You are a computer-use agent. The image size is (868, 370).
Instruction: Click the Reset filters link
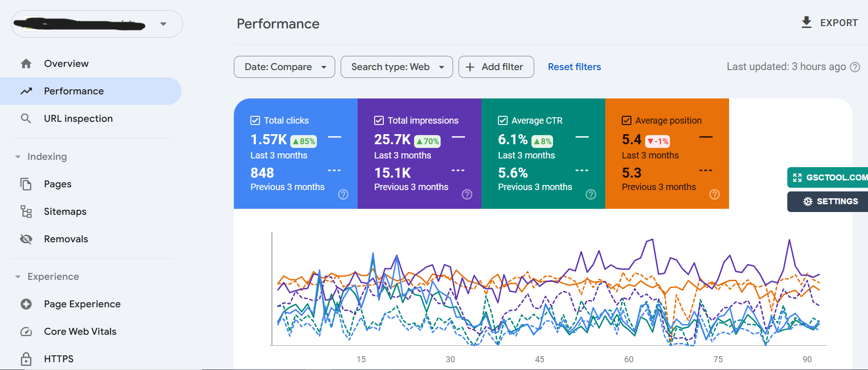click(574, 67)
